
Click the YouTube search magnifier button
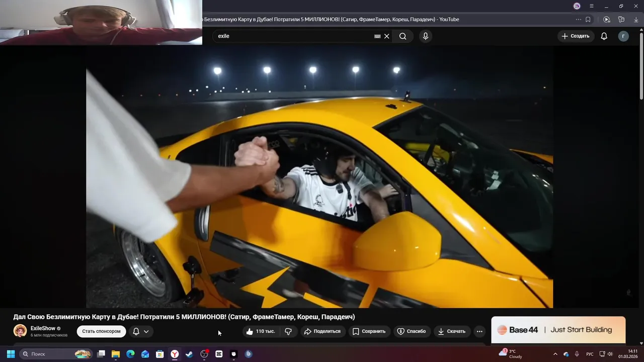pos(403,36)
